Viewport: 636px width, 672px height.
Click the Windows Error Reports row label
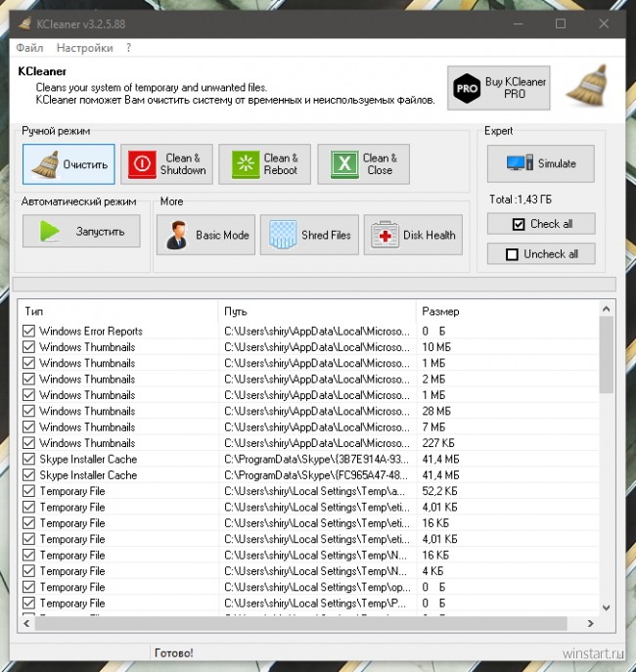91,331
